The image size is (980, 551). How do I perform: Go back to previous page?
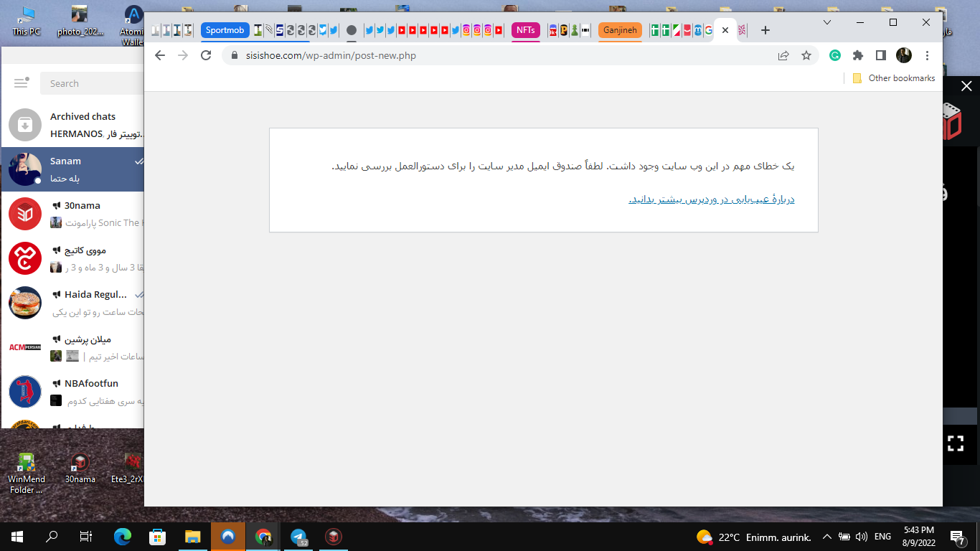click(x=160, y=55)
